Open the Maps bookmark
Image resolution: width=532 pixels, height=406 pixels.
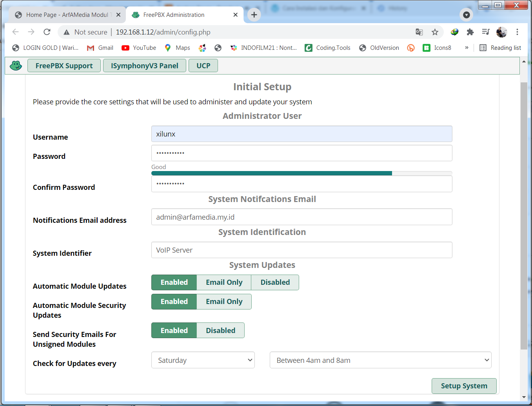click(x=177, y=48)
